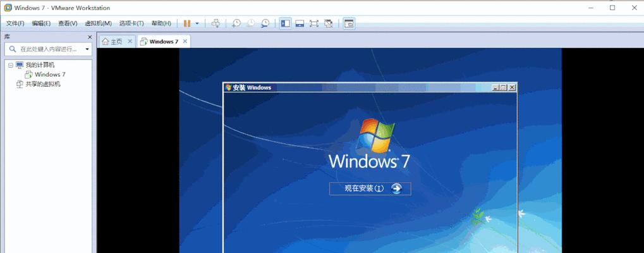Toggle the thumbnail bar view icon
This screenshot has width=644, height=253.
point(300,23)
